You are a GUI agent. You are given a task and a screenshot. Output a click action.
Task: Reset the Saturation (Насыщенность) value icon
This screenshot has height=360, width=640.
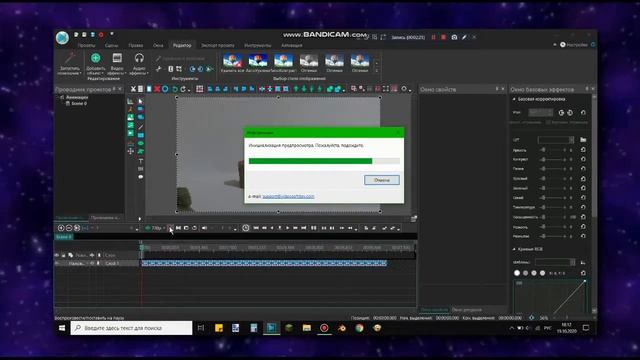tap(583, 217)
